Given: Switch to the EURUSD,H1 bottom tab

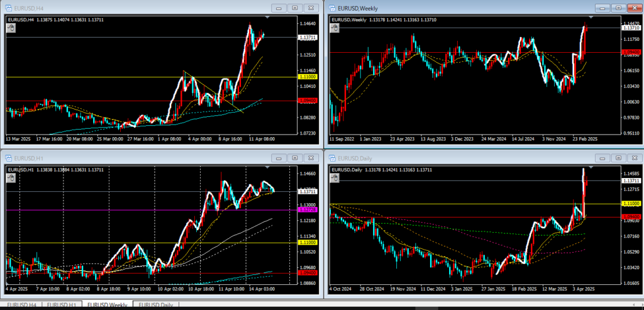Looking at the screenshot, I should coord(66,305).
